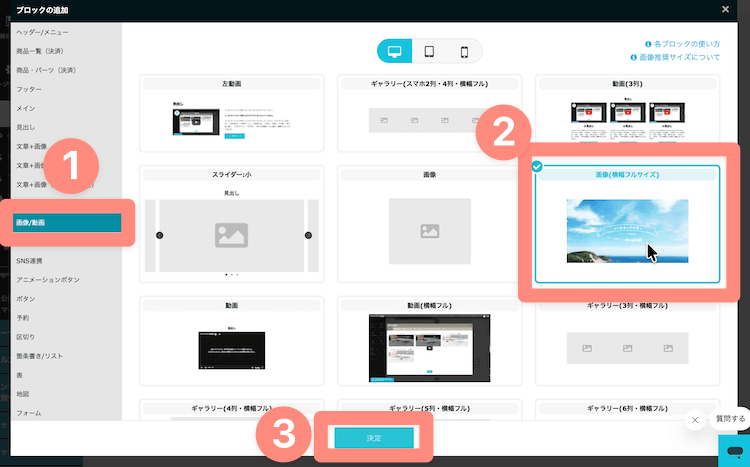Viewport: 750px width, 467px height.
Task: Switch to desktop preview icon
Action: 395,51
